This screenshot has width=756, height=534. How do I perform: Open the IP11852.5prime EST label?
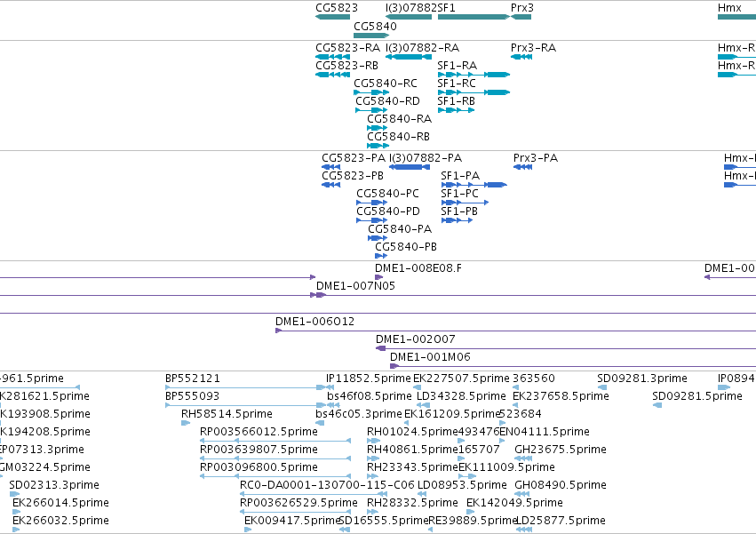369,379
